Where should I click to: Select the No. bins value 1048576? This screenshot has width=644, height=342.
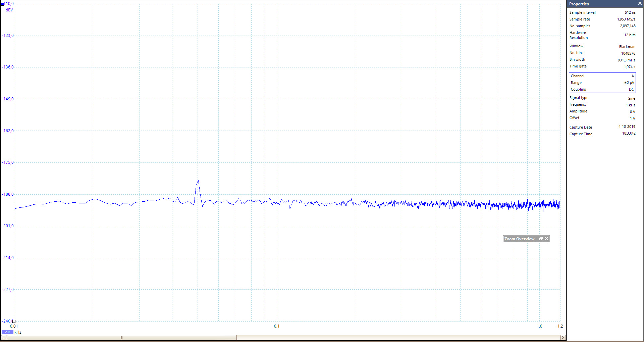point(628,53)
